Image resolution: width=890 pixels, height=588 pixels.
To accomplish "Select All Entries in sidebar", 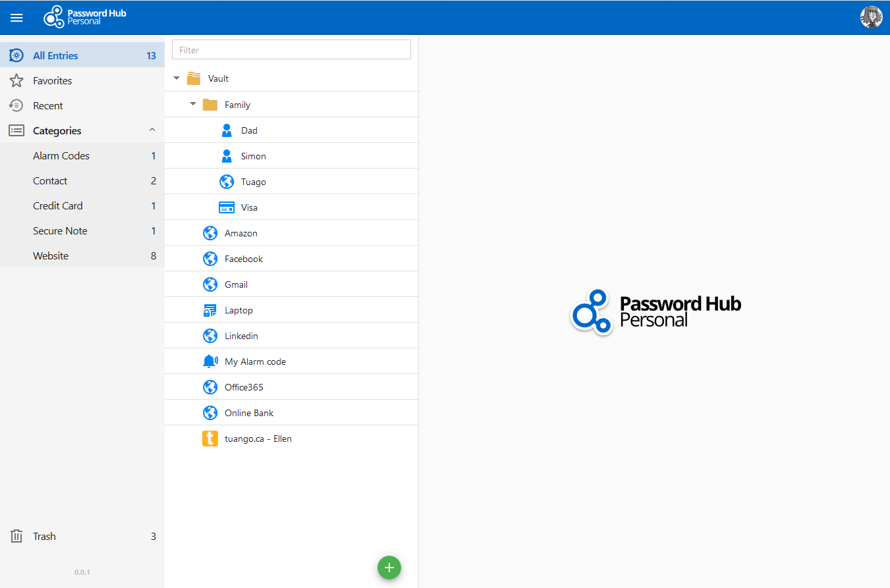I will click(82, 55).
